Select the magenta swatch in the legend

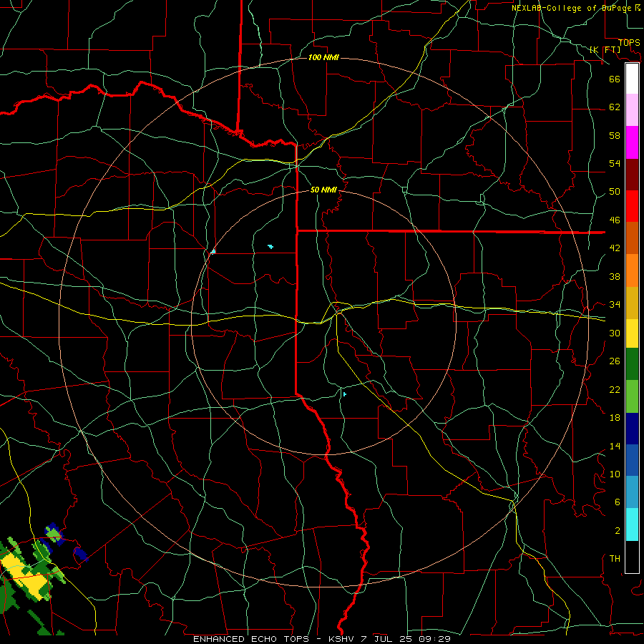(x=632, y=142)
